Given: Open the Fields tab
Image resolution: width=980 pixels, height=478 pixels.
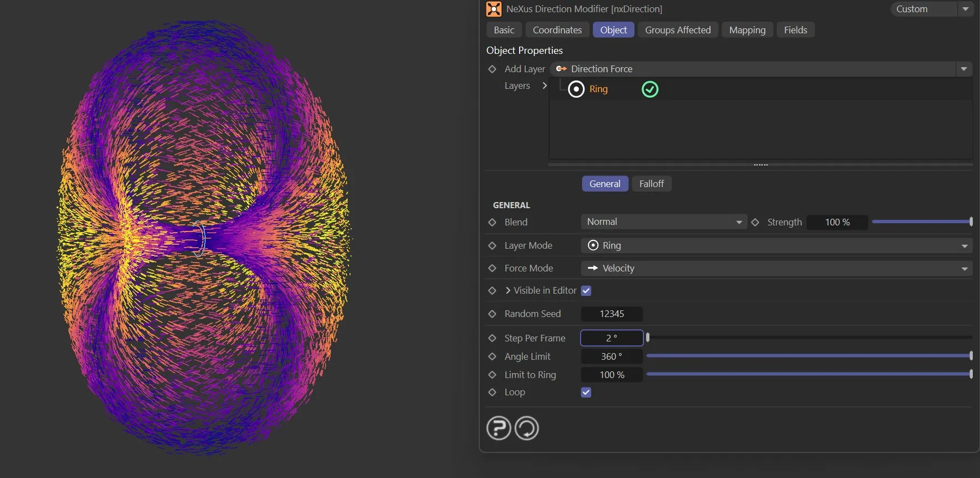Looking at the screenshot, I should (x=795, y=30).
